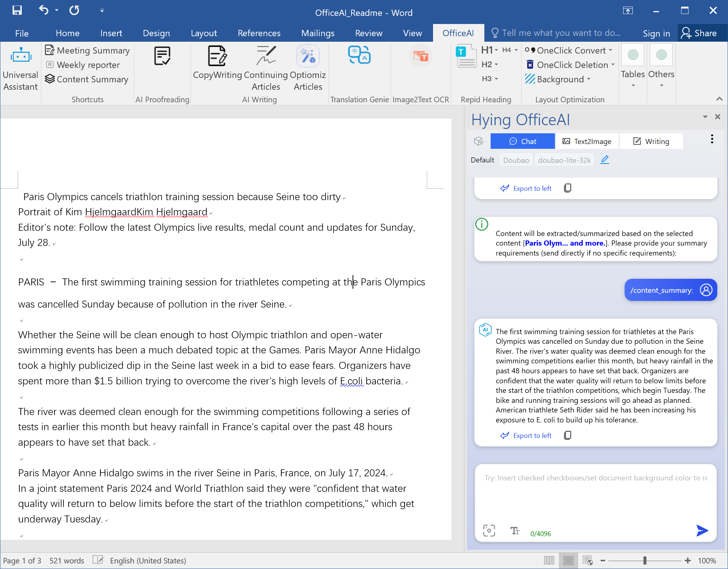Image resolution: width=728 pixels, height=569 pixels.
Task: Copy the AI summary response text
Action: pyautogui.click(x=568, y=435)
